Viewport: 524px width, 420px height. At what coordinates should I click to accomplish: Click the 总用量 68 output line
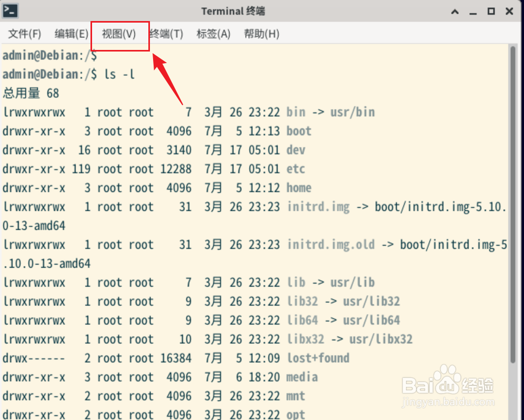(34, 93)
